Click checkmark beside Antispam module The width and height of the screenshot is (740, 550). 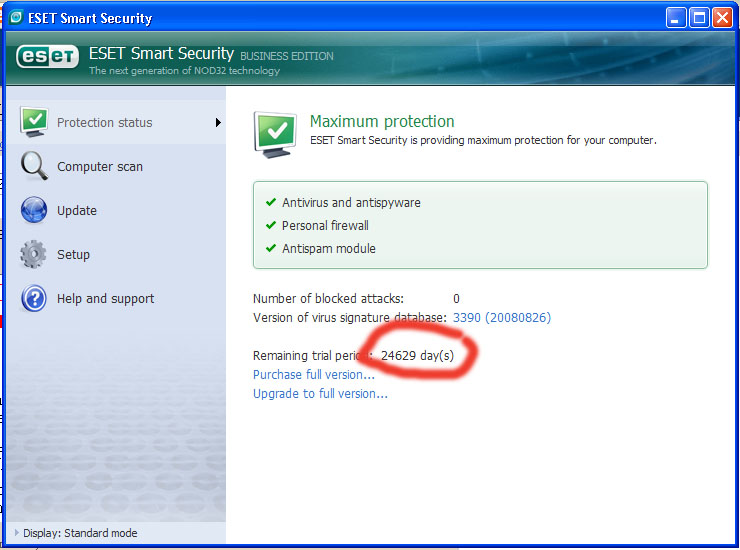[x=271, y=248]
